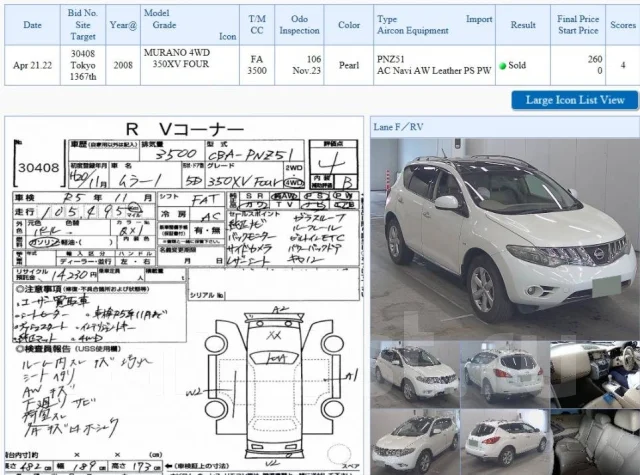Click the Result column header
The width and height of the screenshot is (640, 475).
tap(523, 25)
